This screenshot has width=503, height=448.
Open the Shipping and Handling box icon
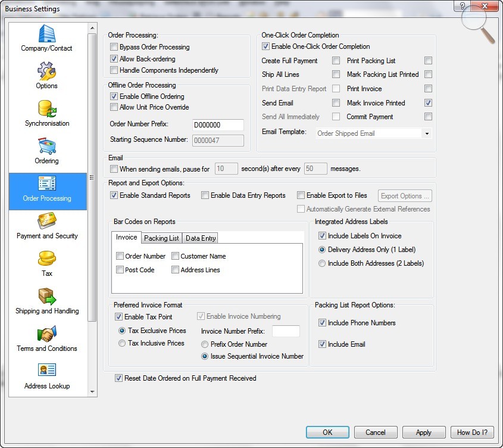point(46,297)
